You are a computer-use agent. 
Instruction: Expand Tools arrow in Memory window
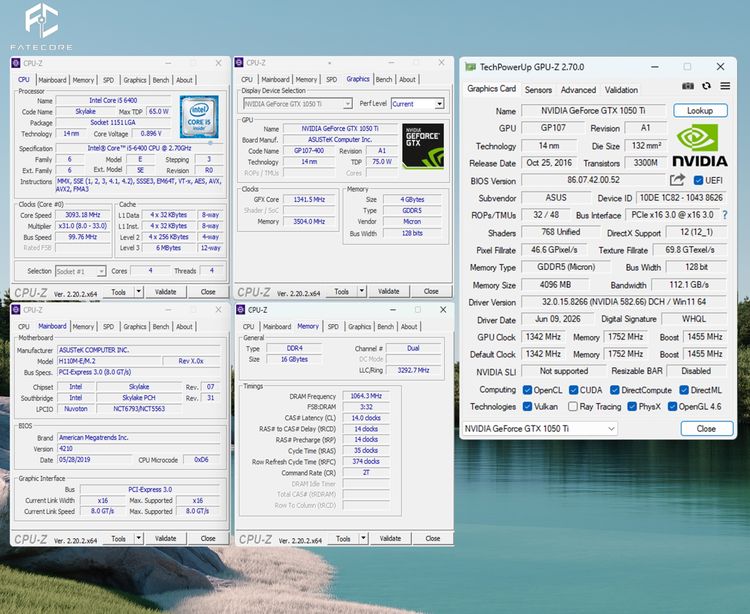pyautogui.click(x=363, y=538)
